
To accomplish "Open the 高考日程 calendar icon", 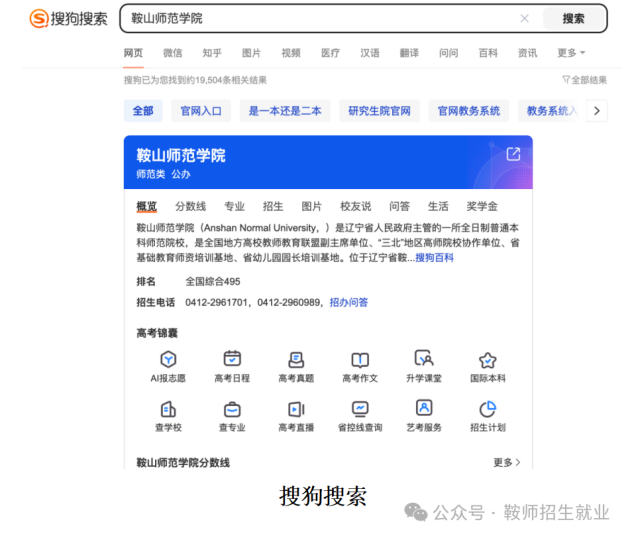I will pyautogui.click(x=232, y=360).
